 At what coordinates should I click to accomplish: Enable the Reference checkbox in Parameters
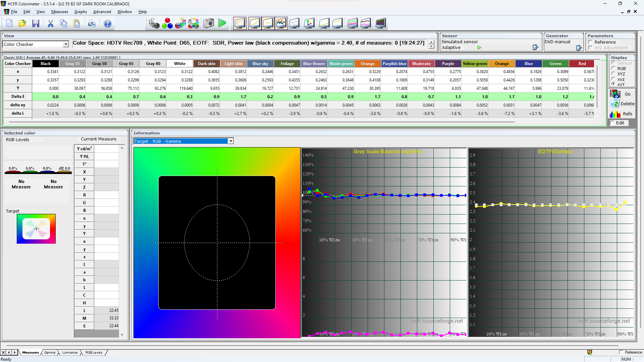tap(591, 42)
